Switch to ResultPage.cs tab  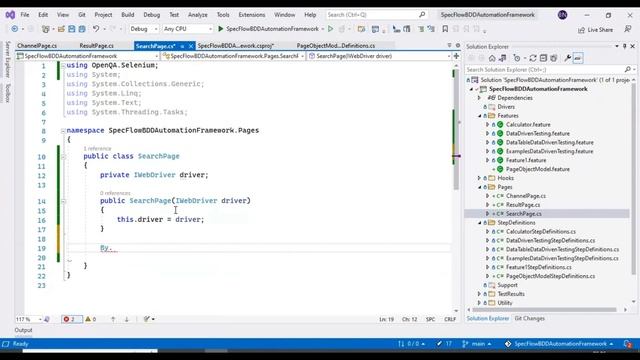click(x=97, y=46)
